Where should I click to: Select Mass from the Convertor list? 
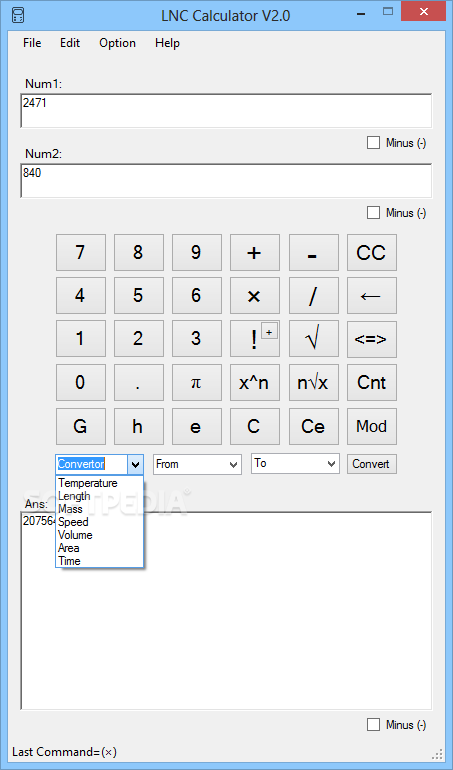click(x=99, y=509)
